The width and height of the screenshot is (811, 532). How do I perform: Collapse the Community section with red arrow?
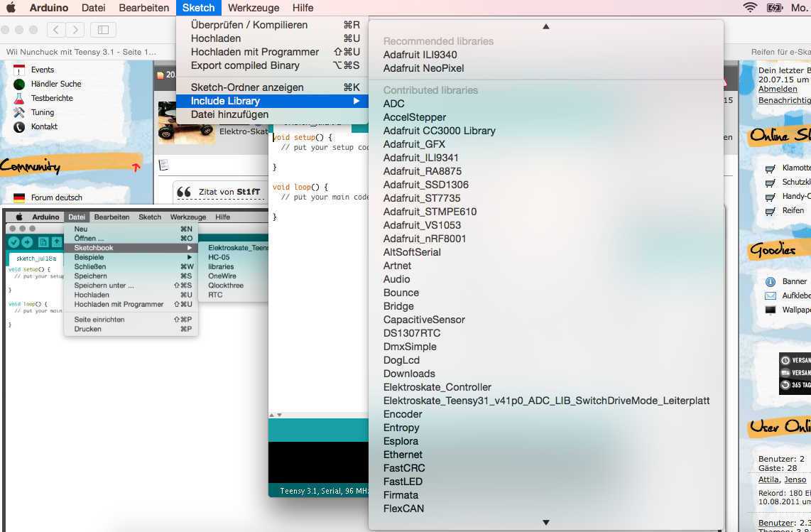tap(136, 167)
